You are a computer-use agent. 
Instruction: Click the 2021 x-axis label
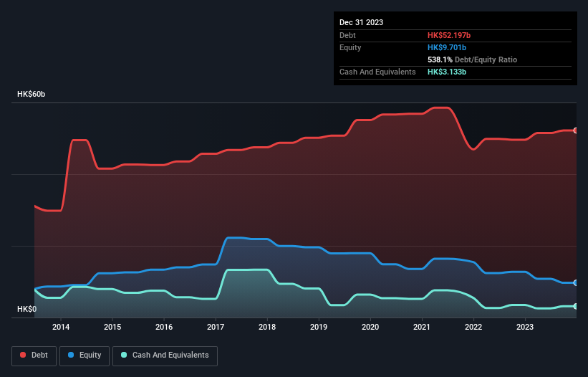[x=422, y=327]
